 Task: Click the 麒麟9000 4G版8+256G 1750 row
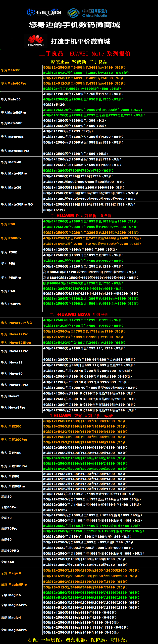tap(100, 283)
